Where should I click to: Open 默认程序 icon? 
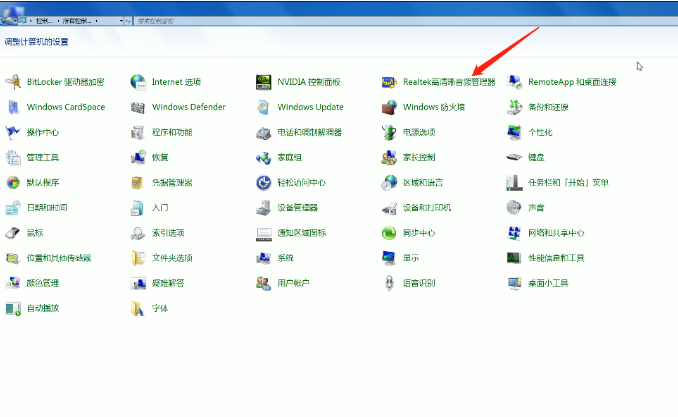13,183
